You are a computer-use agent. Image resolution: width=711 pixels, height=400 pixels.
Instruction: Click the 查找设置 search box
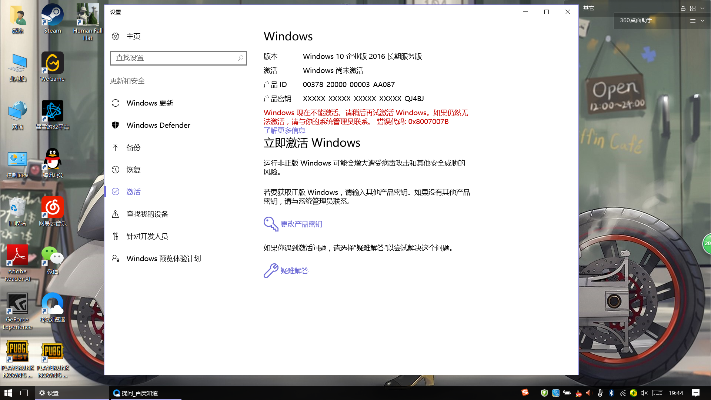pos(173,58)
